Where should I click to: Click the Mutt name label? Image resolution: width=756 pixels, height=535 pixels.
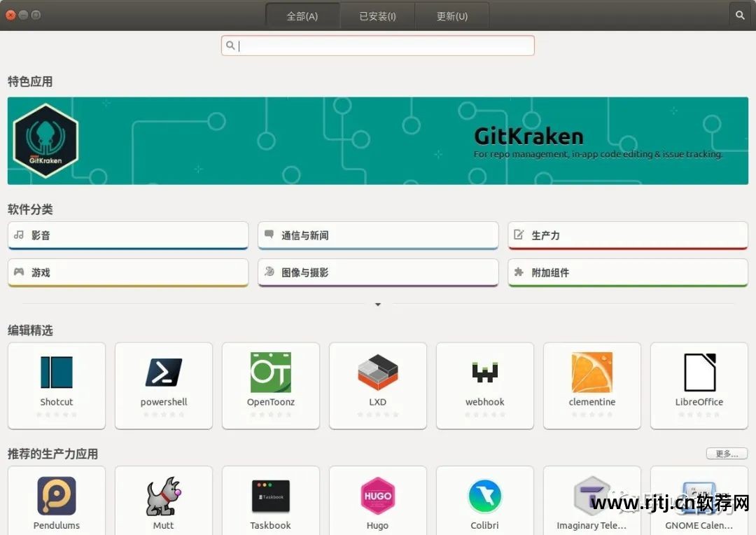pos(163,525)
